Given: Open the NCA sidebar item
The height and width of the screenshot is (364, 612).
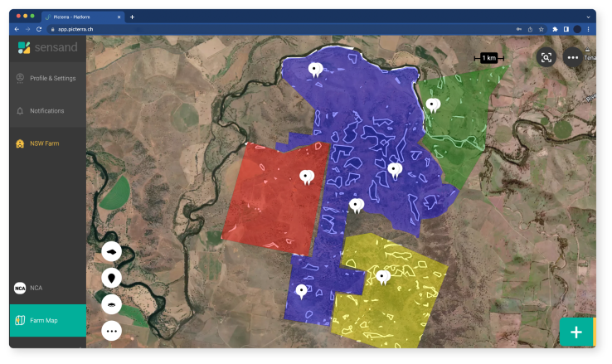Looking at the screenshot, I should tap(36, 288).
